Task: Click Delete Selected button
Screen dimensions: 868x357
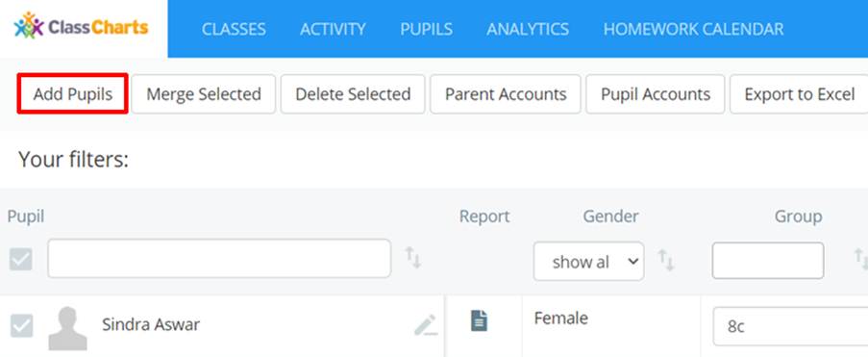Action: [x=353, y=94]
